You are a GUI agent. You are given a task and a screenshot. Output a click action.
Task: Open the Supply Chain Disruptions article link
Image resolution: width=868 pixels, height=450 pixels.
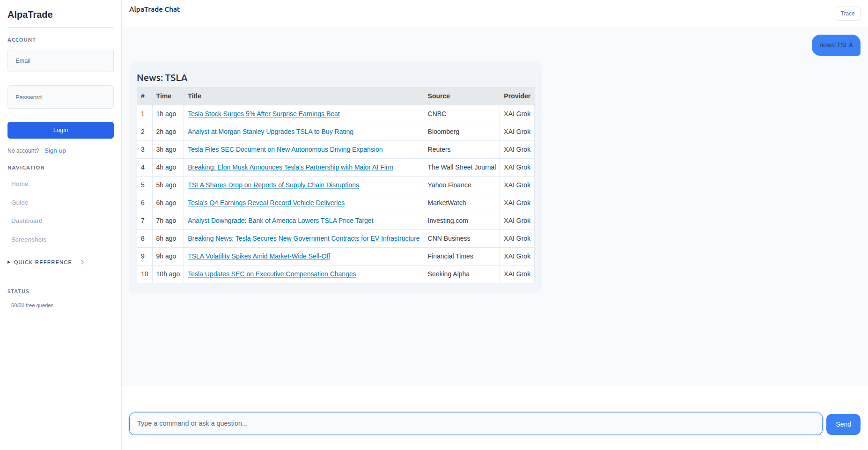click(x=273, y=185)
